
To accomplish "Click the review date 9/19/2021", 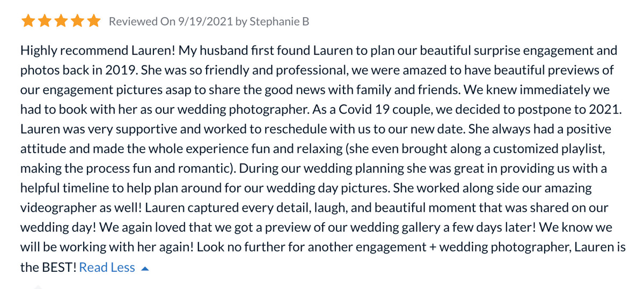I will (206, 21).
